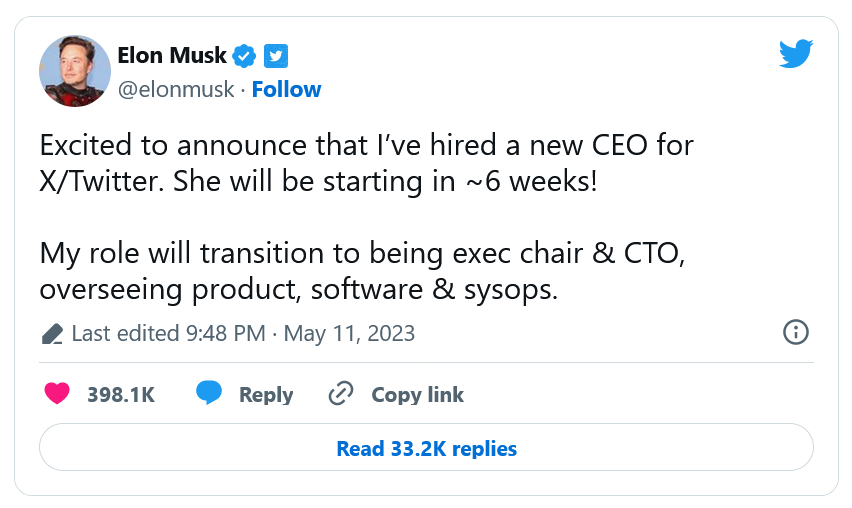Click the second paragraph about exec chair
This screenshot has height=508, width=852.
(360, 271)
